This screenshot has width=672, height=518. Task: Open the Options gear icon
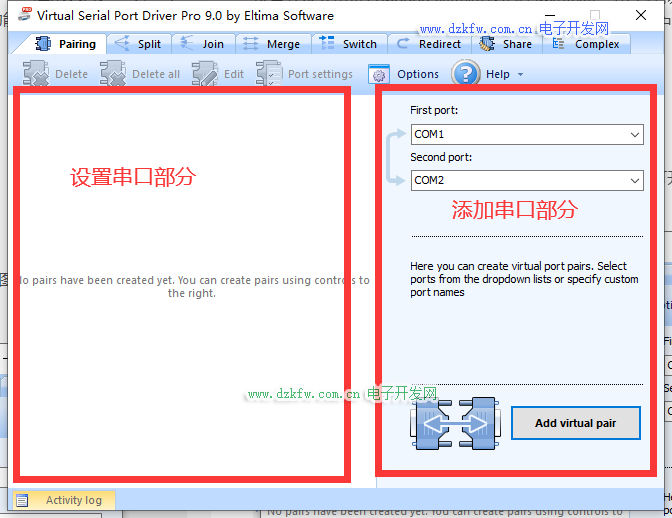click(379, 74)
